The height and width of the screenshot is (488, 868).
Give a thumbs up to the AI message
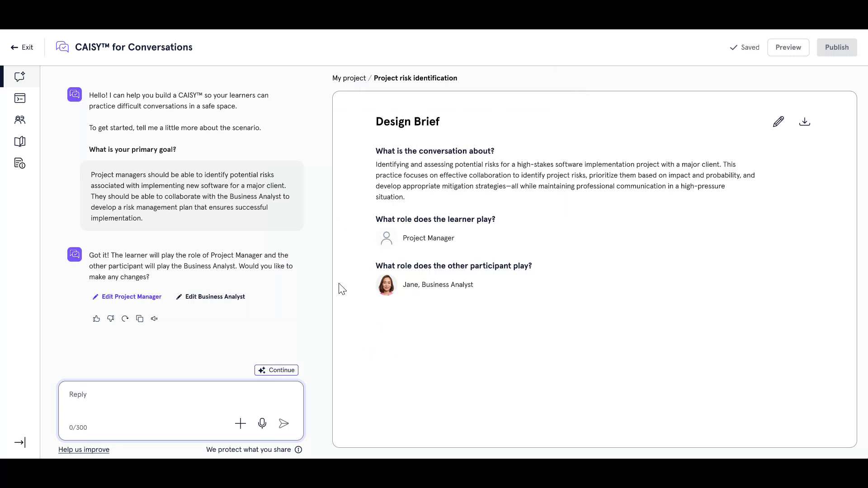coord(96,319)
